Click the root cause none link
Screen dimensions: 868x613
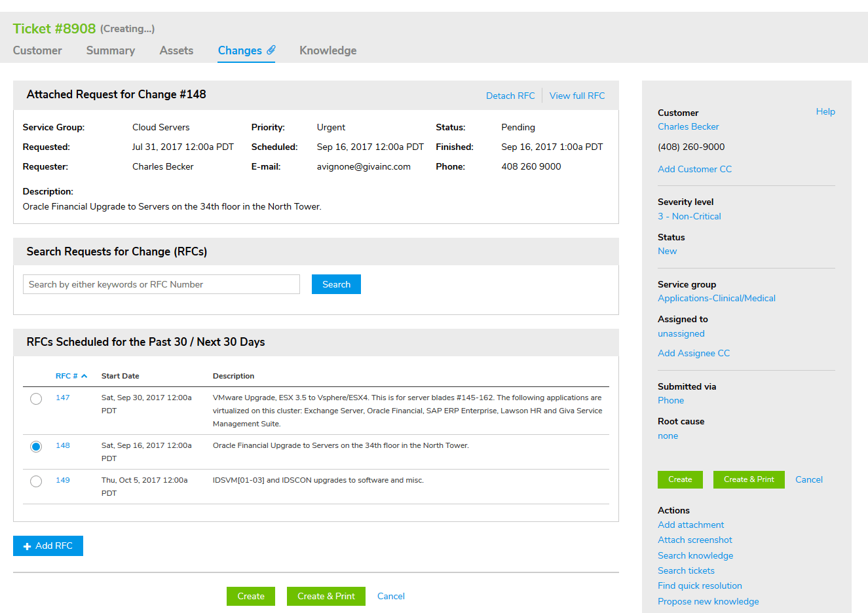pos(668,436)
